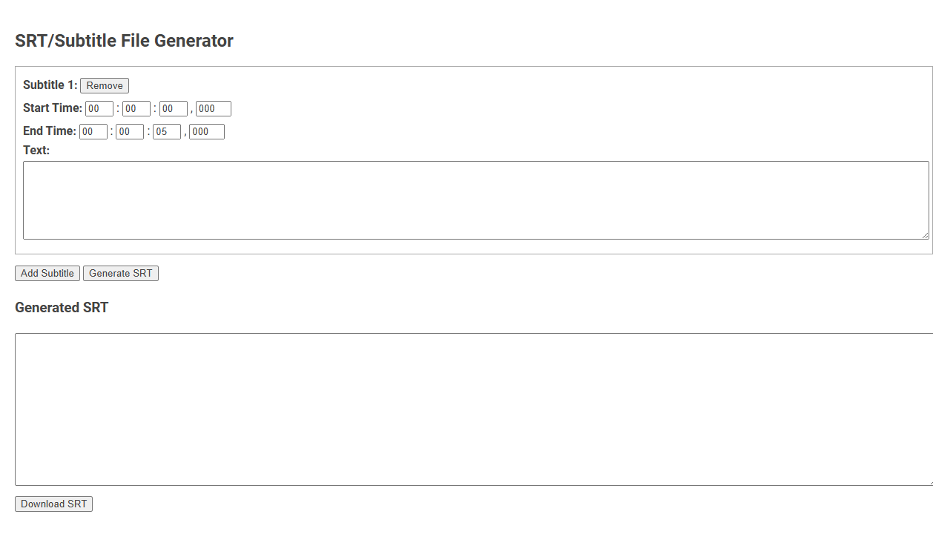Click the resize grip of the Text area
This screenshot has width=933, height=560.
tap(925, 236)
